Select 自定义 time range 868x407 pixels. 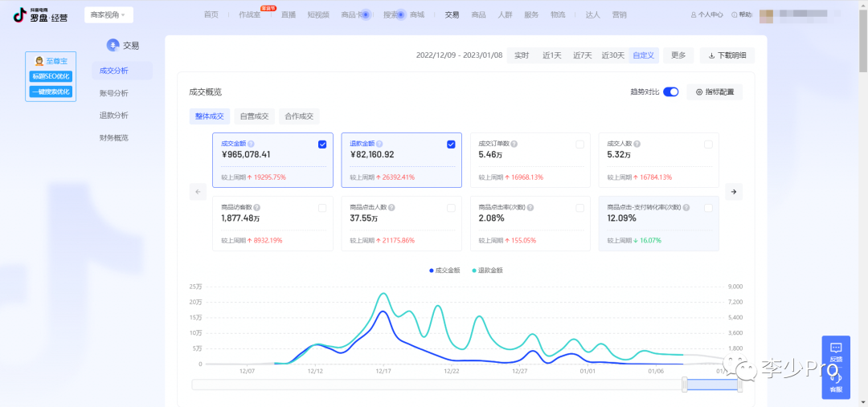pos(644,55)
